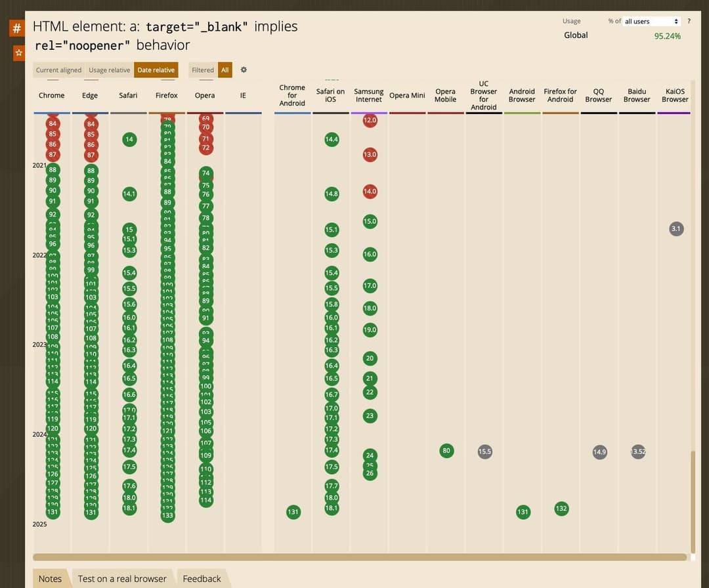Select Firefox version 133 cell
The width and height of the screenshot is (709, 588).
(167, 515)
